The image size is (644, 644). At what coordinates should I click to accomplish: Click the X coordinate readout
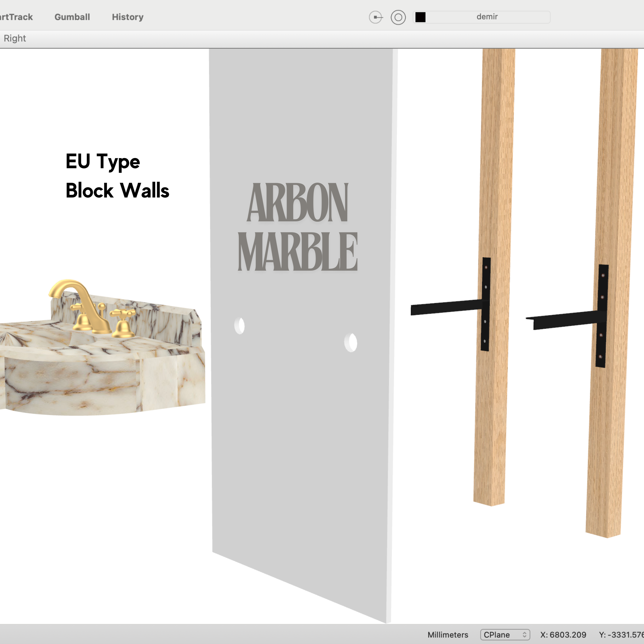coord(563,635)
